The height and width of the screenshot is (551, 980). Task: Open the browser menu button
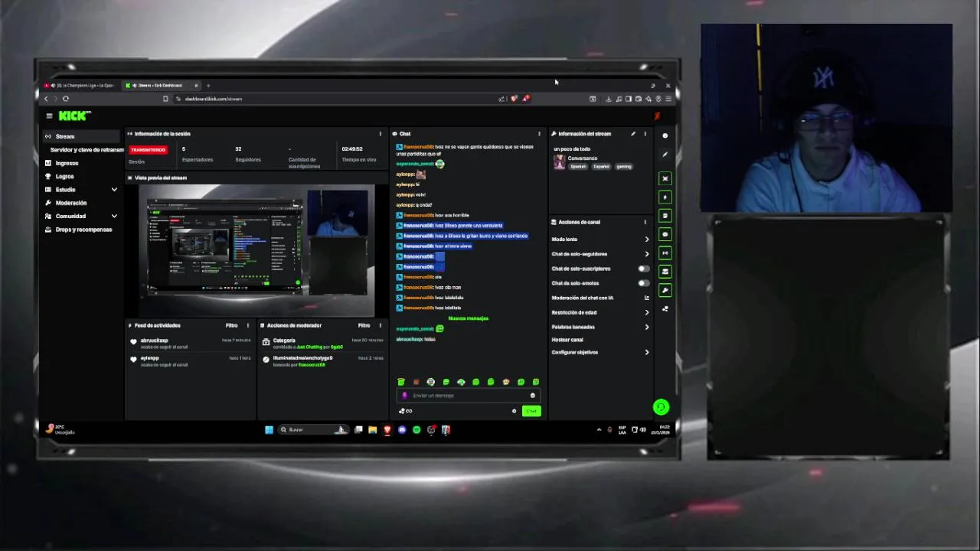pyautogui.click(x=668, y=99)
